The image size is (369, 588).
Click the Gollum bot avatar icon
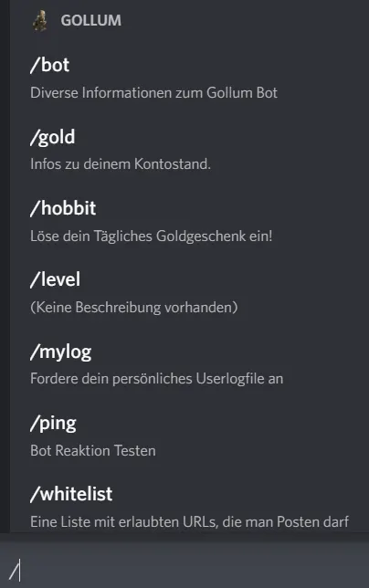(x=40, y=20)
